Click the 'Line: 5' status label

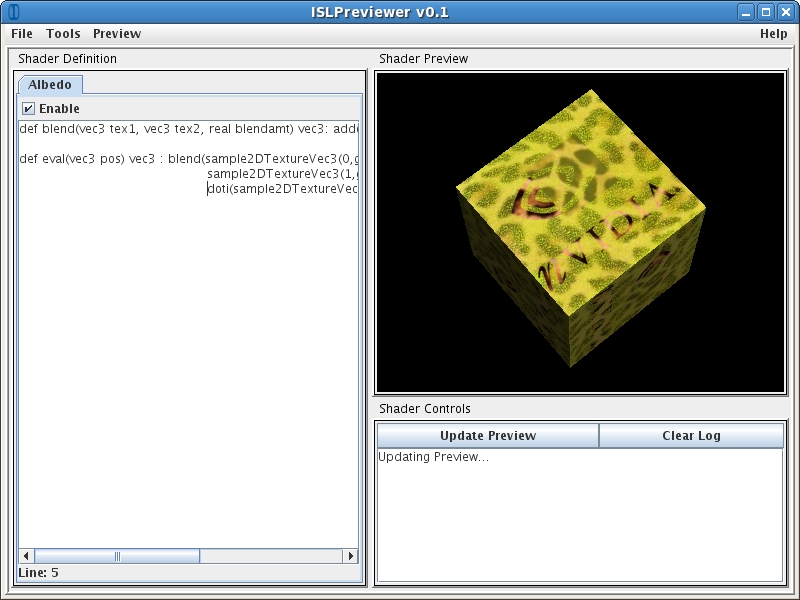click(x=38, y=573)
